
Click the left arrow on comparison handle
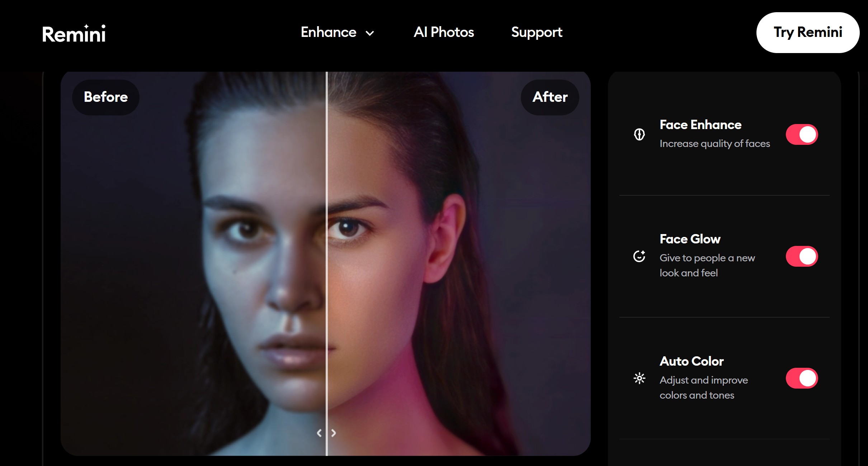(x=319, y=433)
